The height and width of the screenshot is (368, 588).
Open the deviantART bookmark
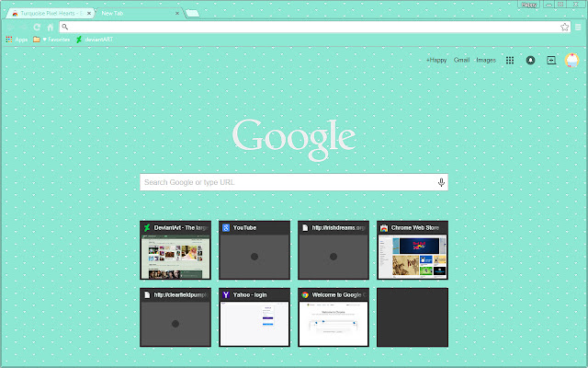tap(95, 40)
